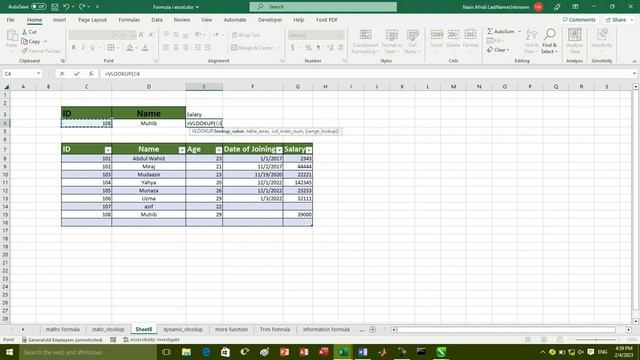The height and width of the screenshot is (360, 640).
Task: Open File Explorer from the taskbar
Action: pos(186,352)
